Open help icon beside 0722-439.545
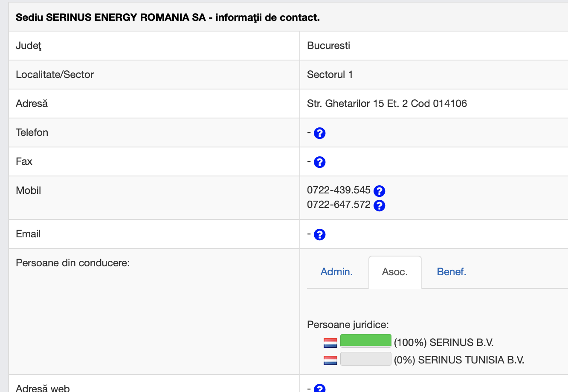 pyautogui.click(x=379, y=191)
